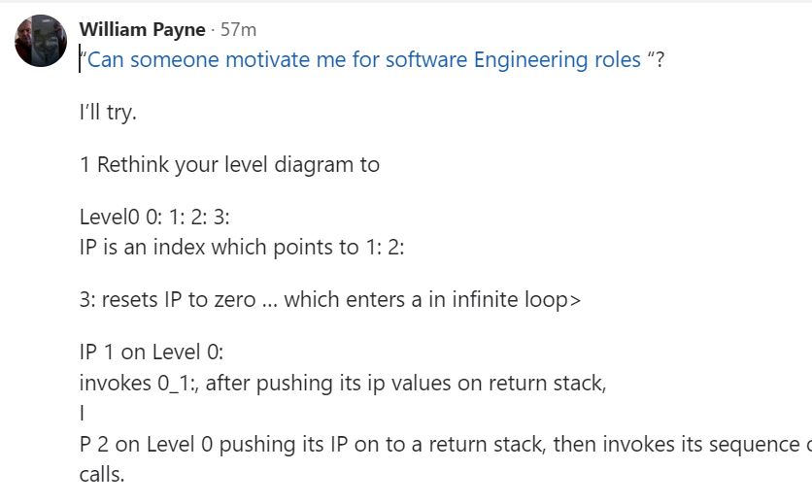The height and width of the screenshot is (504, 812).
Task: Click the "1 Rethink your level diagram to" line
Action: click(x=229, y=165)
